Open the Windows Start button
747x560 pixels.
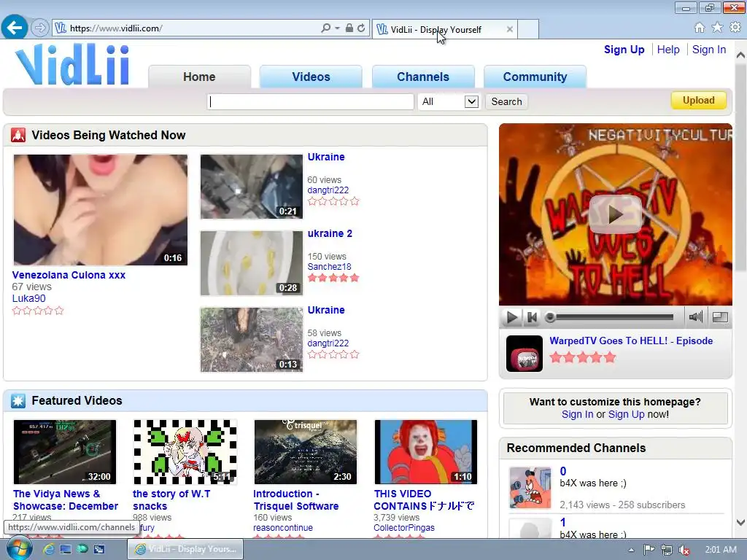pos(19,549)
